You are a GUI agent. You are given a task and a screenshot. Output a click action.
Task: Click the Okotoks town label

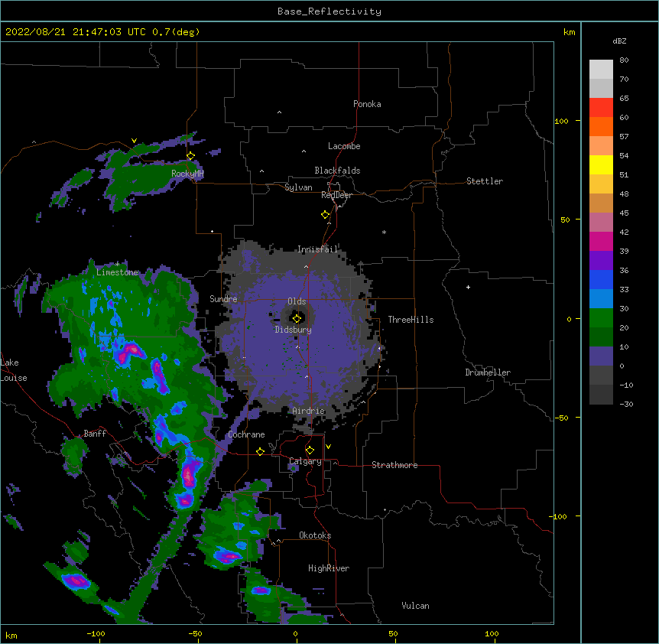tap(315, 535)
